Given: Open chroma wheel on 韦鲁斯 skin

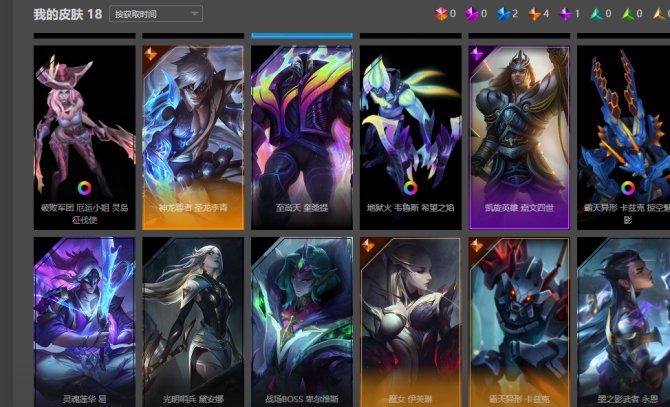Looking at the screenshot, I should click(410, 188).
